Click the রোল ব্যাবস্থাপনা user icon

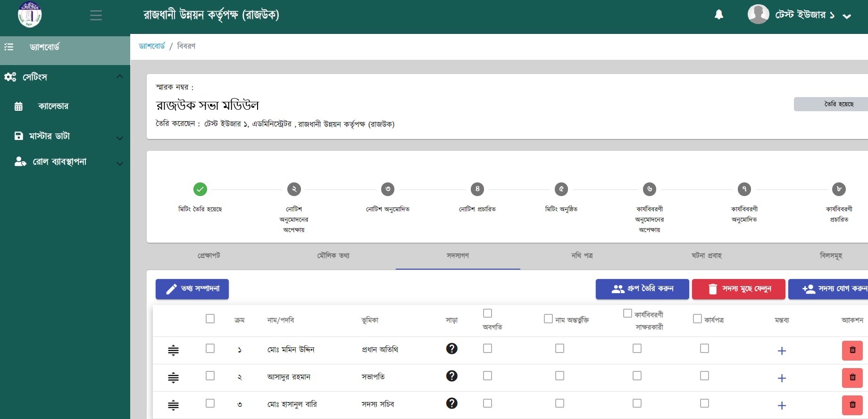point(20,162)
